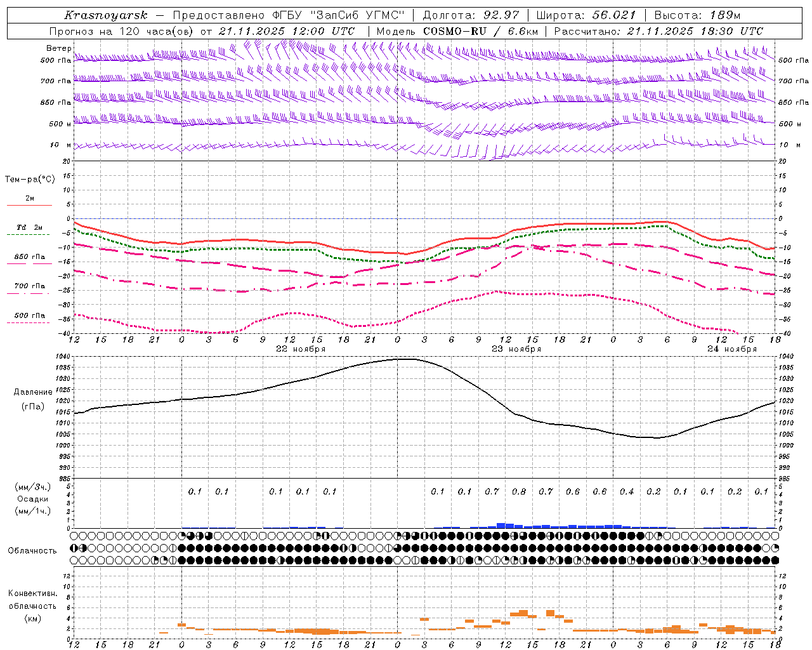This screenshot has height=650, width=812.
Task: Select the Td 2м legend entry
Action: 29,227
